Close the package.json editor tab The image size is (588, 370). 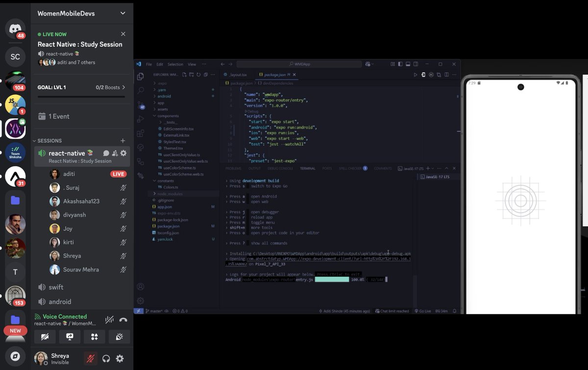(294, 75)
